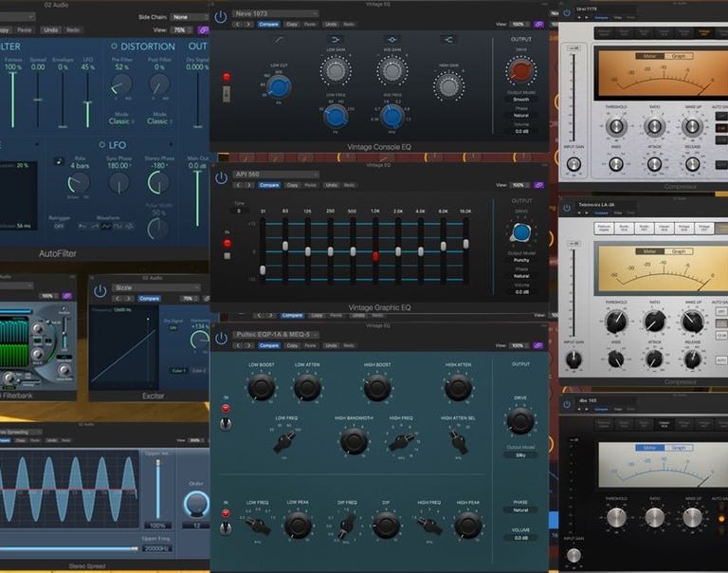Viewport: 728px width, 573px height.
Task: Toggle Retrigger Off in AutoFilter LFO
Action: coord(59,227)
